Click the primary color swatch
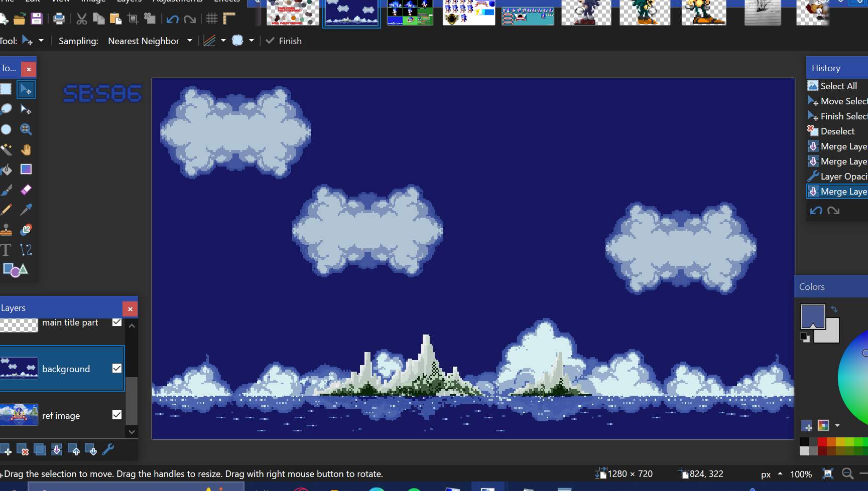Viewport: 868px width, 491px height. pos(813,316)
